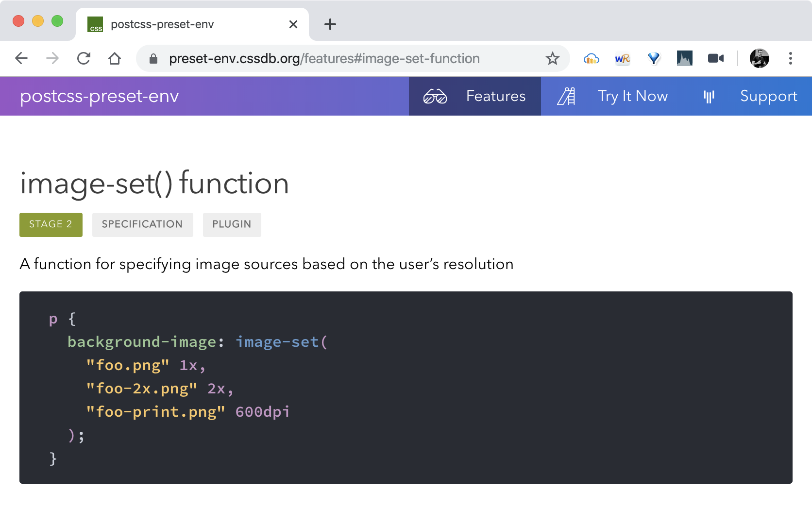Click the Gitter bars icon beside Support
The width and height of the screenshot is (812, 509).
[x=709, y=96]
